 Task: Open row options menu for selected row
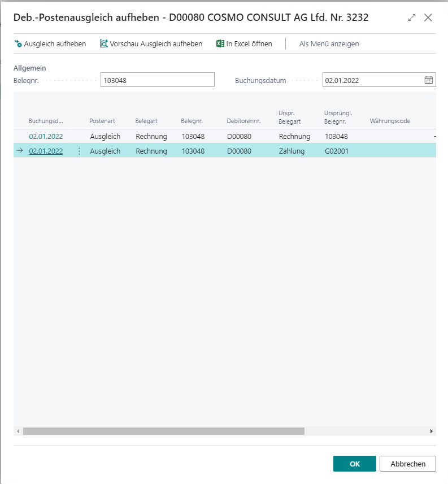(79, 151)
